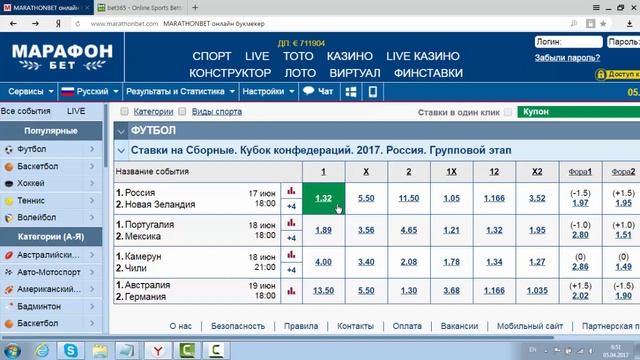The width and height of the screenshot is (640, 360).
Task: Open Yandex home Я button
Action: 58,24
